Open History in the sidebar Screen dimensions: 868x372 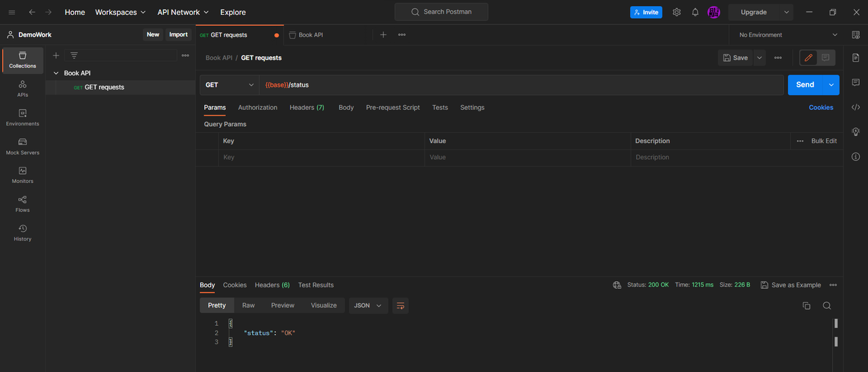[22, 233]
